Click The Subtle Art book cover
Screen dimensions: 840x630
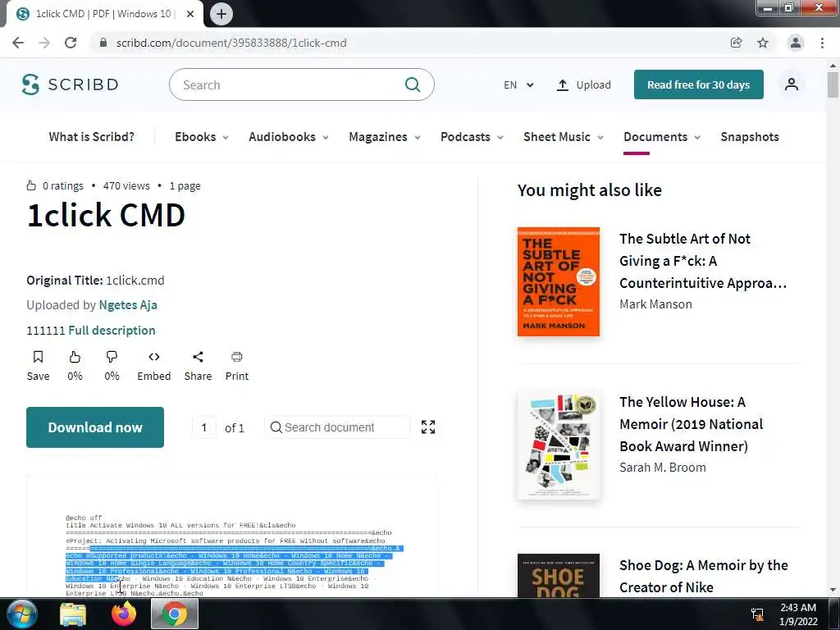coord(558,282)
